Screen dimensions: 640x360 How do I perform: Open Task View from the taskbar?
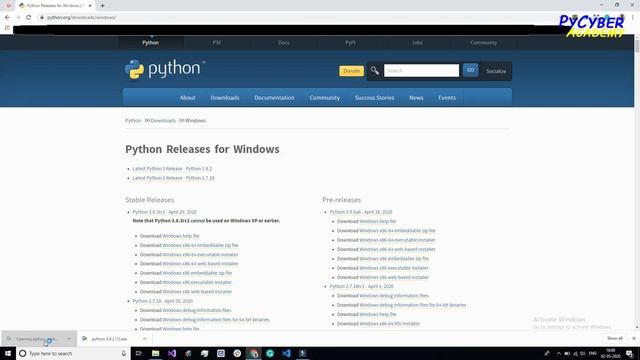point(139,353)
